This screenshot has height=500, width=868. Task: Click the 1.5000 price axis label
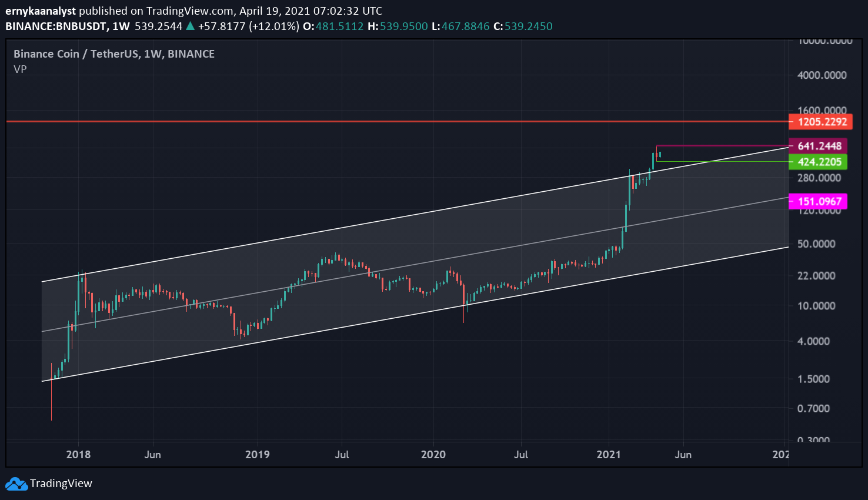point(813,379)
